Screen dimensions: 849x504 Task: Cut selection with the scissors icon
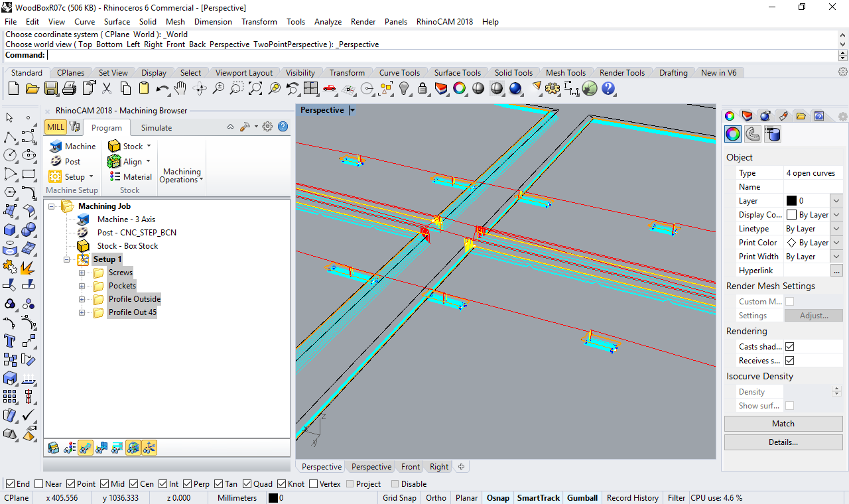107,88
